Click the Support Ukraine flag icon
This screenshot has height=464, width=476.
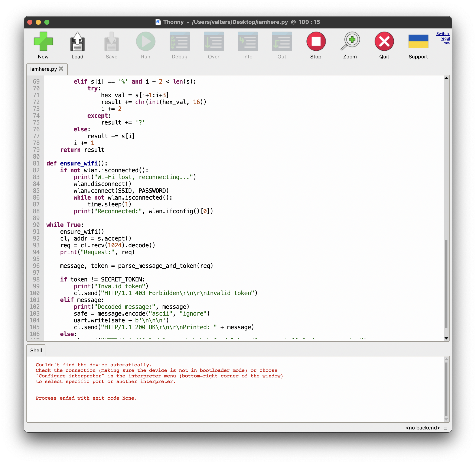(x=418, y=42)
